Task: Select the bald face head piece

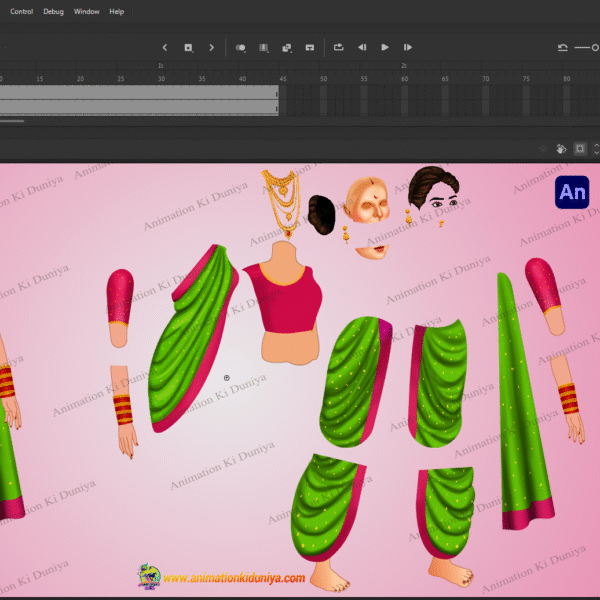Action: click(368, 201)
